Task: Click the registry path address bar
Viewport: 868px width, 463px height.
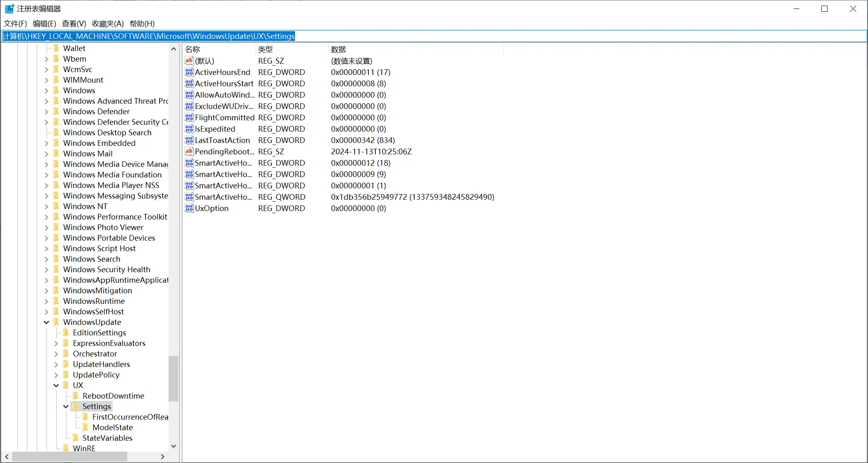Action: [x=434, y=36]
